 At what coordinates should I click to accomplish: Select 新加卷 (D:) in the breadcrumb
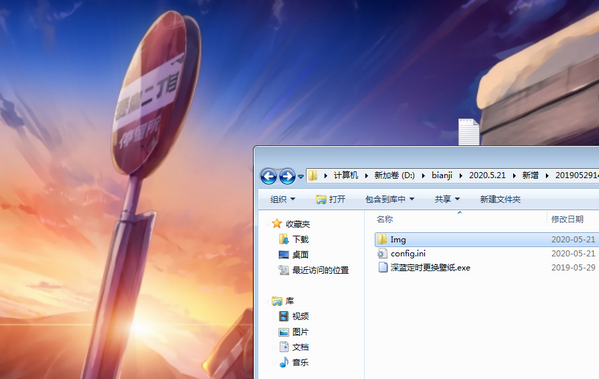(395, 175)
